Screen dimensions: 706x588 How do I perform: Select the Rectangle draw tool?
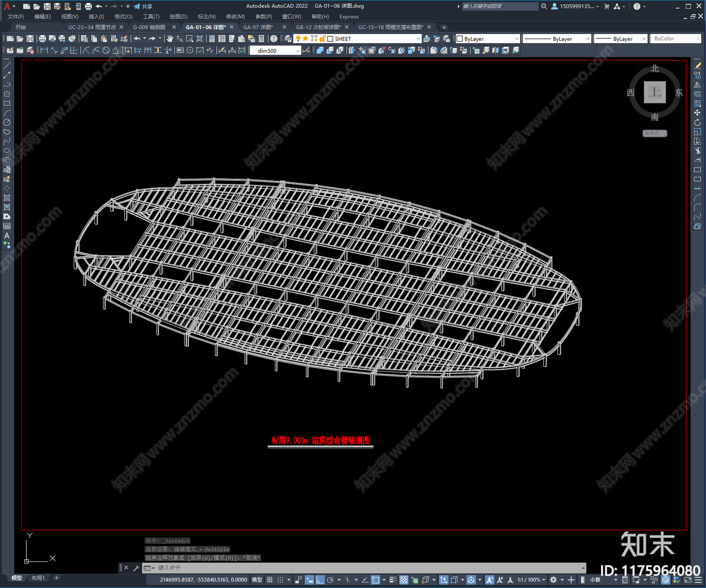click(x=7, y=104)
